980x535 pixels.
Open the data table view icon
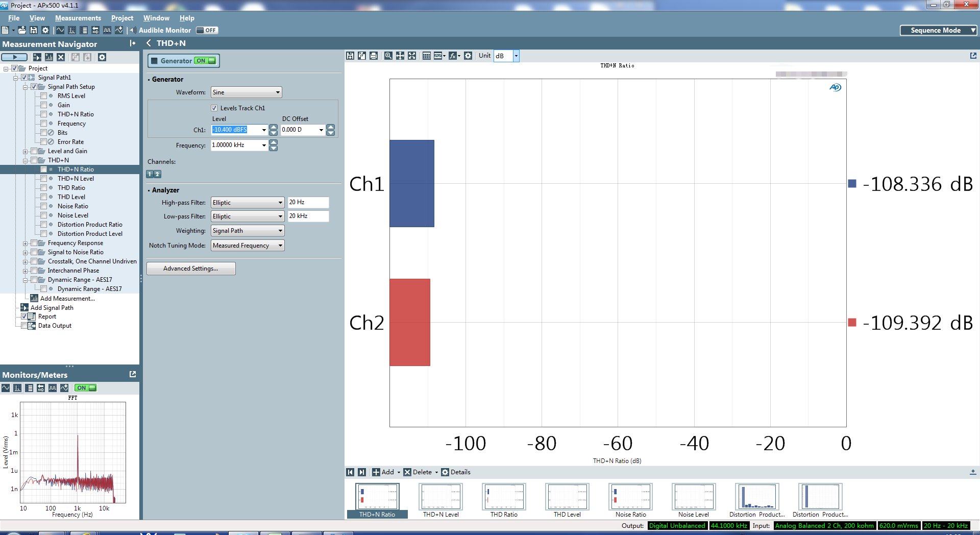coord(427,56)
